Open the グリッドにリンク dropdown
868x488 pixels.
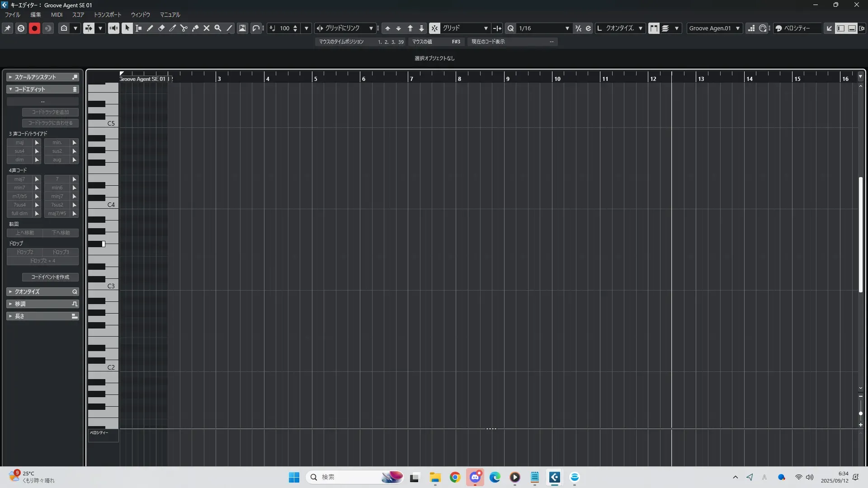click(x=371, y=28)
